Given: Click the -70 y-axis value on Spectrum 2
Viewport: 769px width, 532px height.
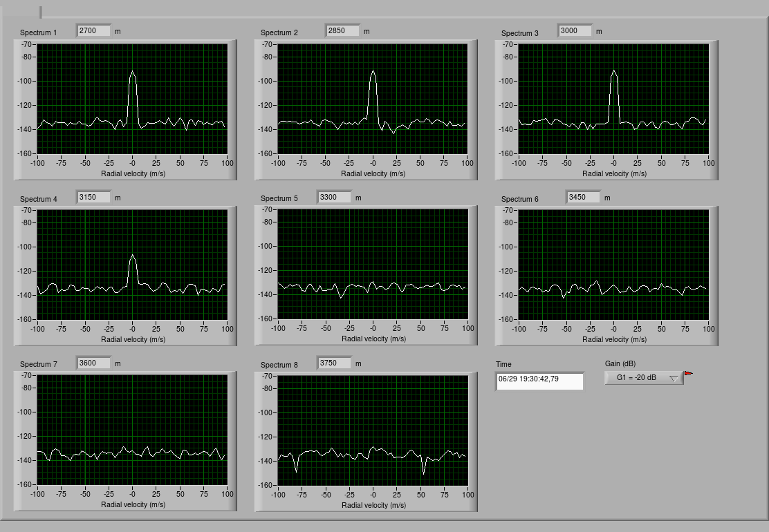Looking at the screenshot, I should (x=267, y=44).
